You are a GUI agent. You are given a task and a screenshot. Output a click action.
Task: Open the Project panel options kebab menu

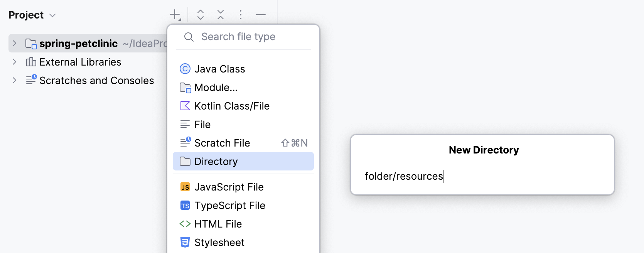(241, 15)
